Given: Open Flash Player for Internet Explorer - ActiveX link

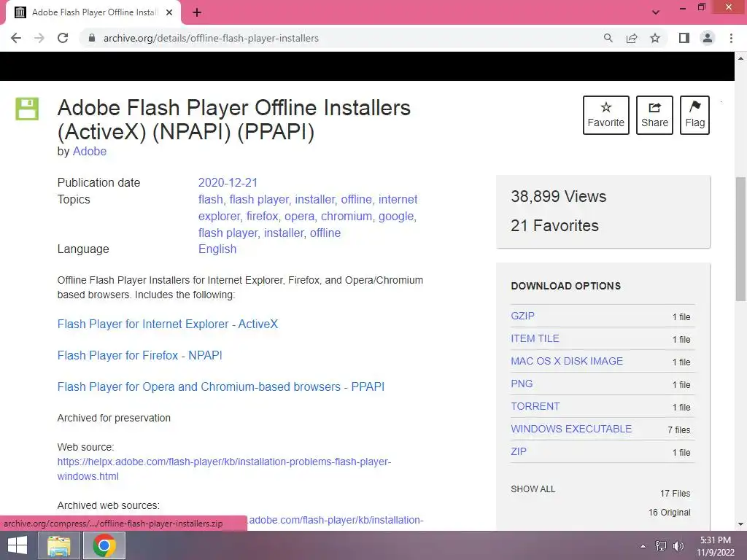Looking at the screenshot, I should [168, 324].
